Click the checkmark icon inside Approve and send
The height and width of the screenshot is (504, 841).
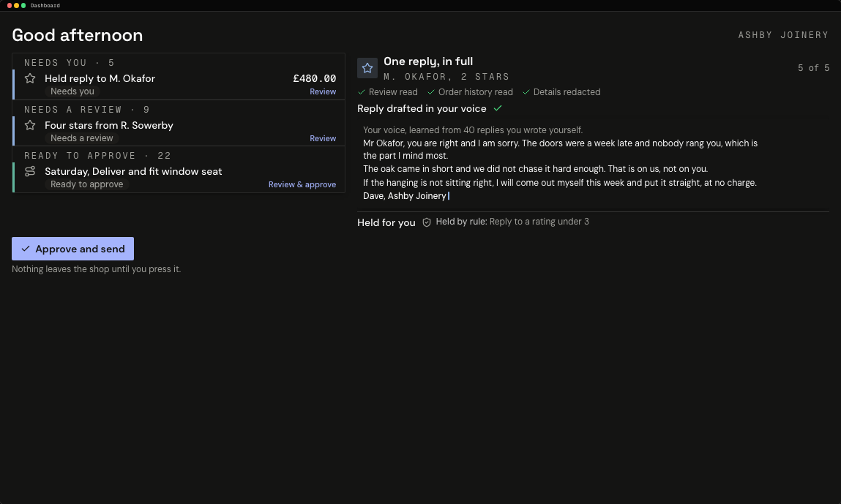(x=25, y=249)
